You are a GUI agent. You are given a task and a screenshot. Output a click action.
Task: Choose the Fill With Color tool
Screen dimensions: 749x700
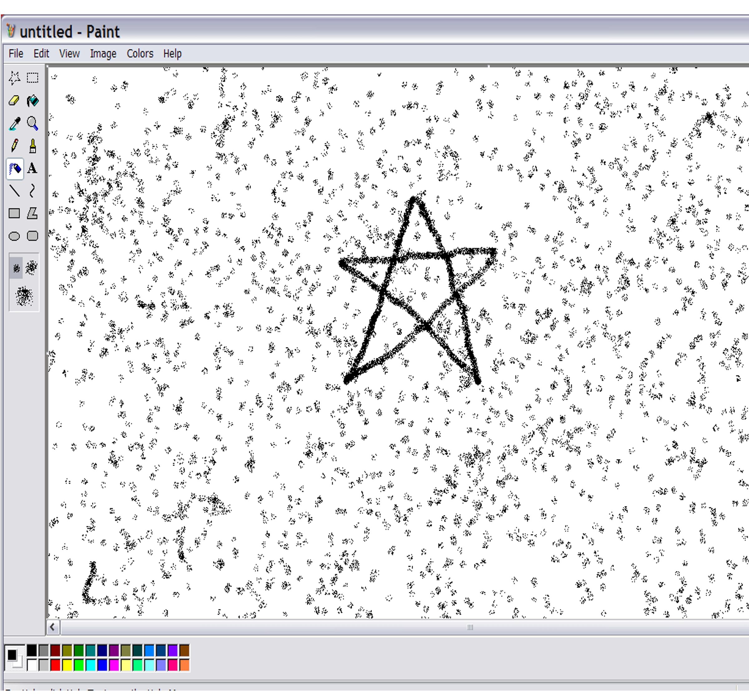(x=32, y=101)
